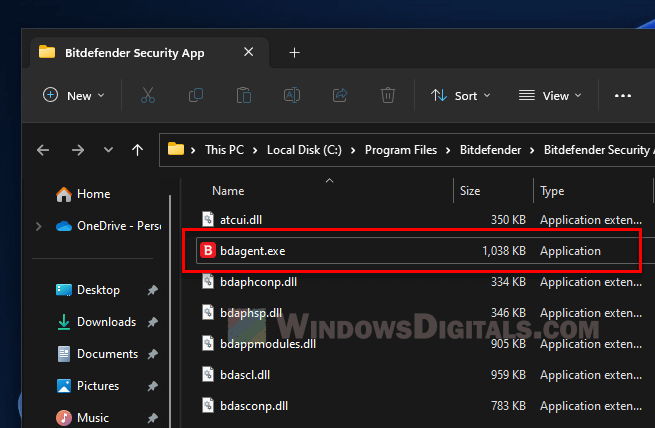The height and width of the screenshot is (428, 655).
Task: Click the Cut scissors icon
Action: [x=148, y=96]
